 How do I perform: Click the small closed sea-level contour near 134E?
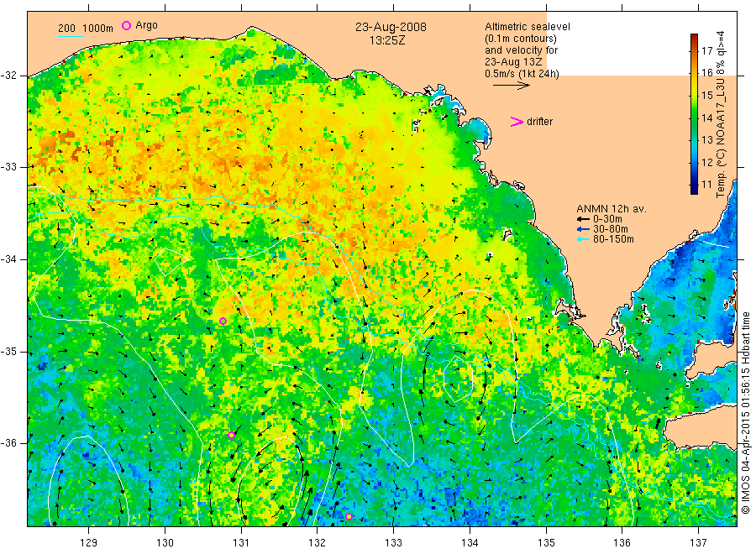point(458,379)
